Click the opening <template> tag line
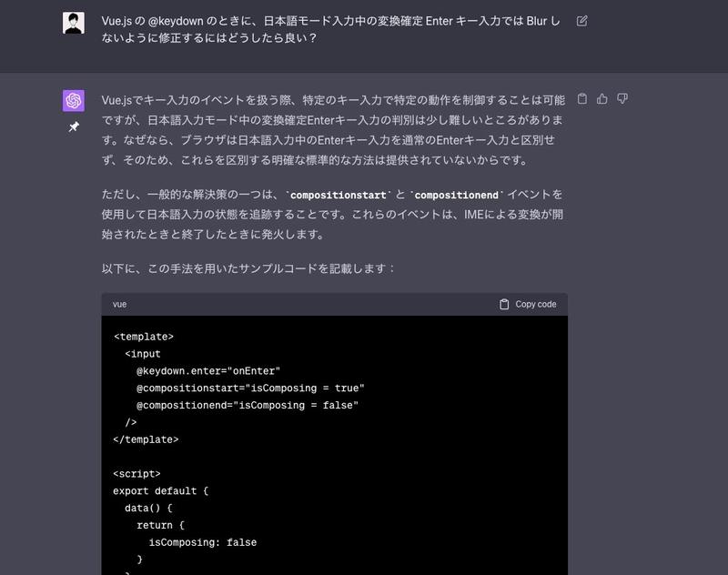Viewport: 728px width, 575px height. 144,337
